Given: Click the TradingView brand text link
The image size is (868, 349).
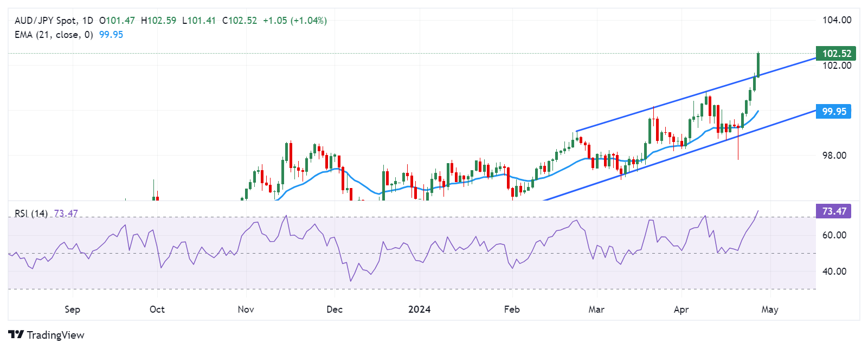Looking at the screenshot, I should coord(55,335).
